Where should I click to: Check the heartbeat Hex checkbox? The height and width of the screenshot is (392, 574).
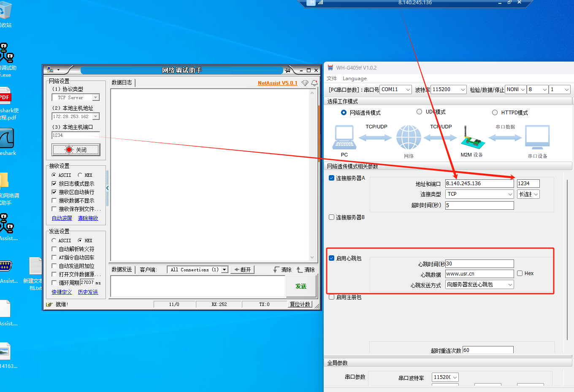[520, 273]
